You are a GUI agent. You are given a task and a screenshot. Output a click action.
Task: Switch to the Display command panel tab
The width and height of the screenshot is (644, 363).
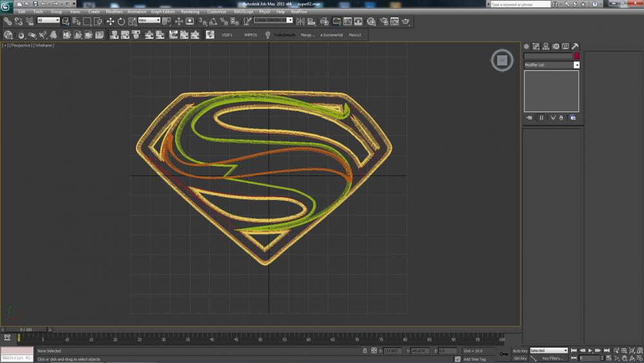(565, 46)
